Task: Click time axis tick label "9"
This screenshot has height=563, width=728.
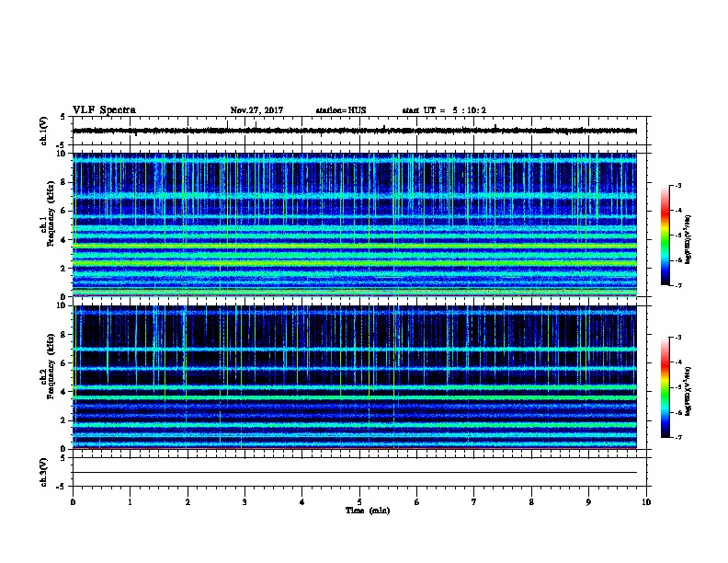Action: pyautogui.click(x=588, y=502)
